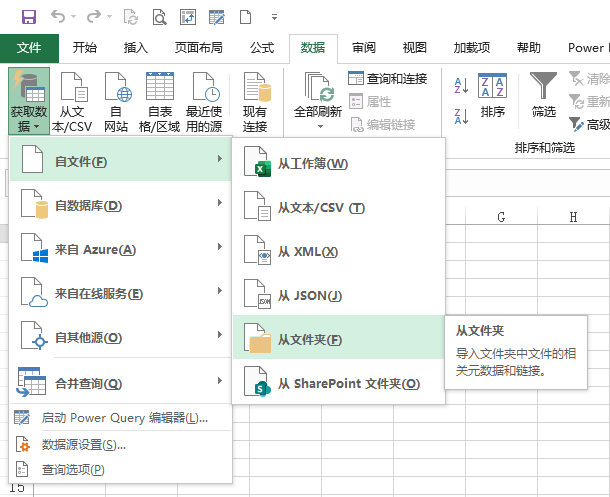The width and height of the screenshot is (610, 497).
Task: Expand the 自文件(F) submenu
Action: point(121,159)
